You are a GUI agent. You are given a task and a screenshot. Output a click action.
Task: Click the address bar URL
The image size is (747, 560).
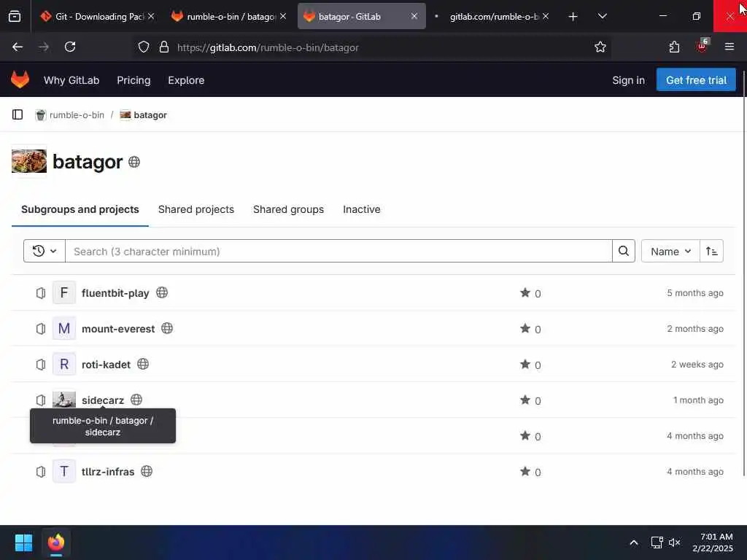point(268,47)
